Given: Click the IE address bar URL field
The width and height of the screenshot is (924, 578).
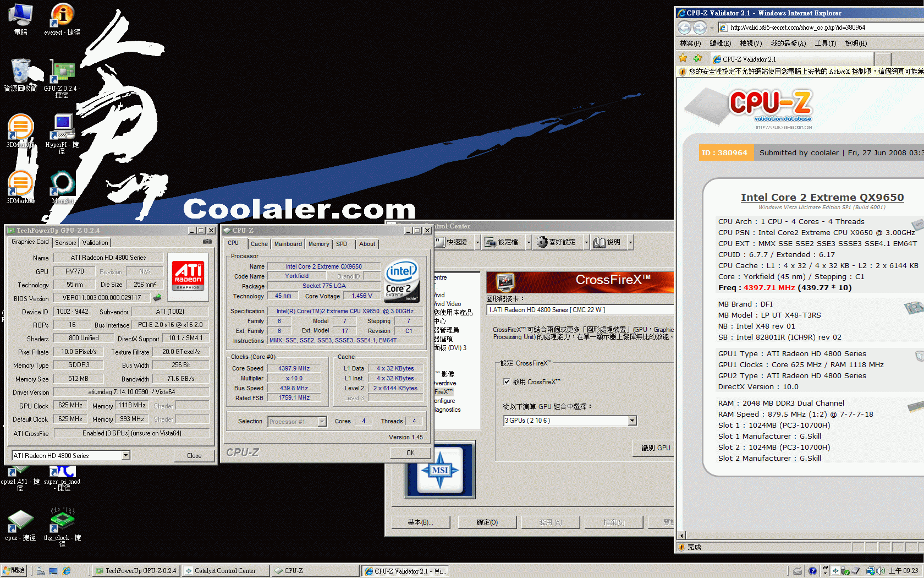Looking at the screenshot, I should (820, 28).
